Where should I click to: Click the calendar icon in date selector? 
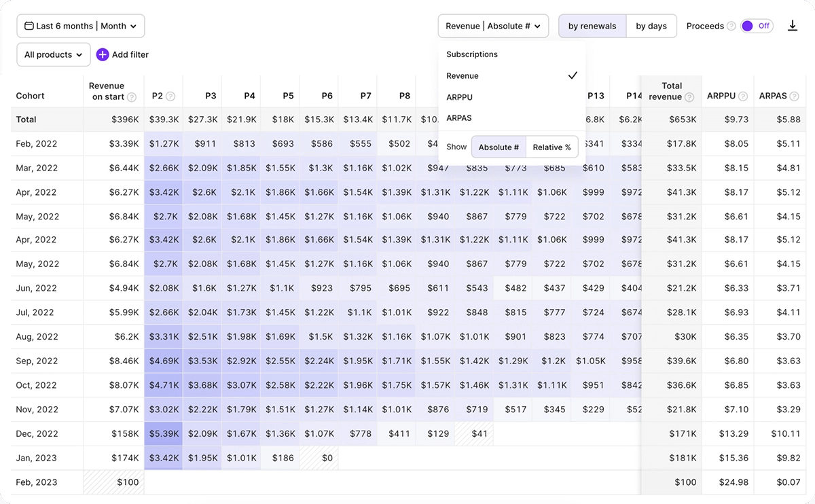(x=29, y=26)
